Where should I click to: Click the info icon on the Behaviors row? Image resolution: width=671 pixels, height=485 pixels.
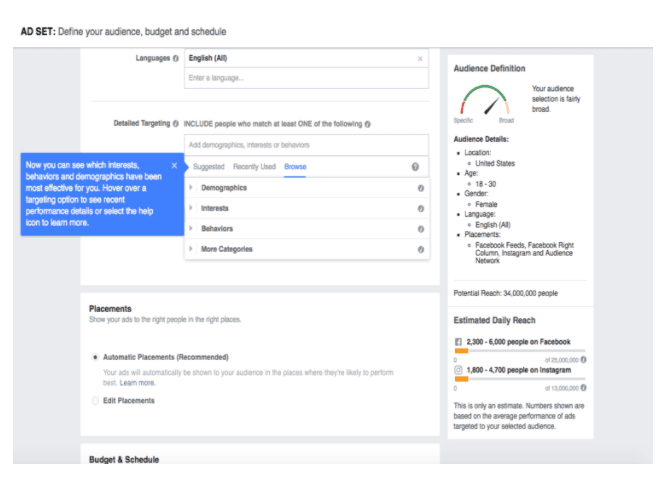tap(421, 229)
